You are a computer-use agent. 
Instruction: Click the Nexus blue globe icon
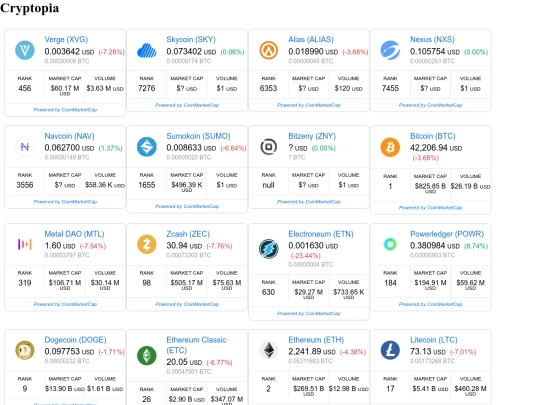point(390,50)
